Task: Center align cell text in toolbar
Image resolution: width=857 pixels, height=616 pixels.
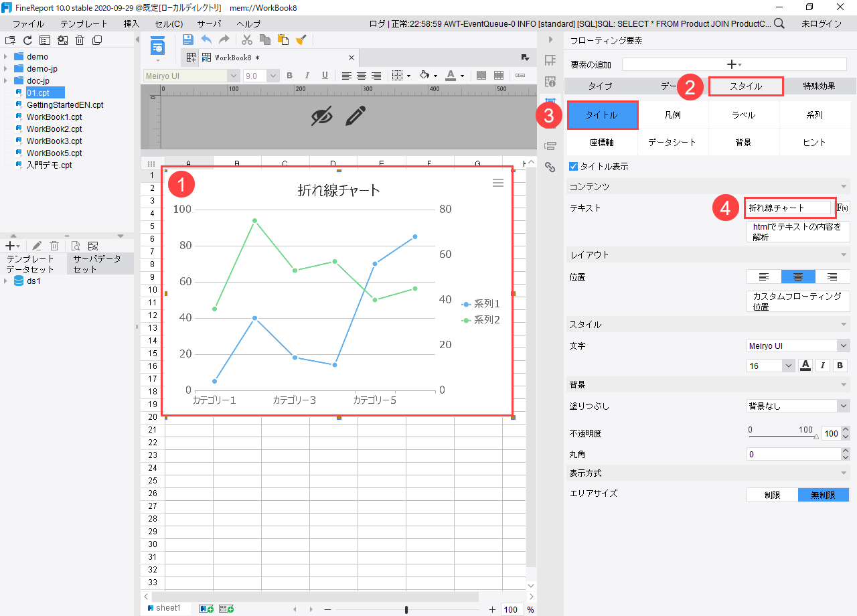Action: pyautogui.click(x=362, y=76)
